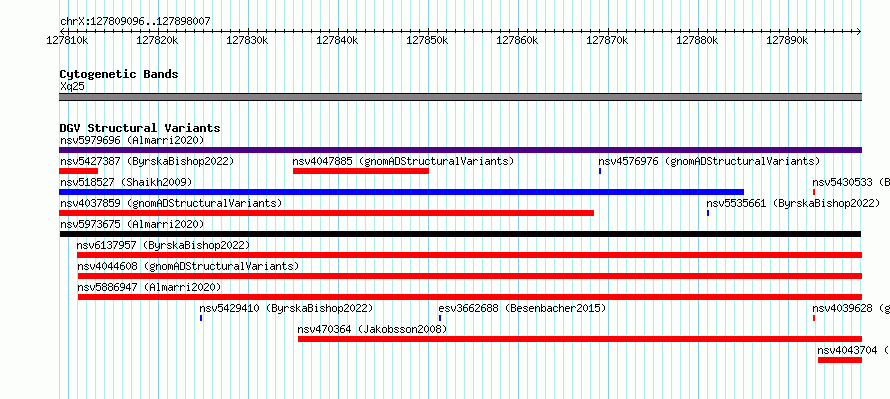Click the red bar under nsv4047885

(x=361, y=171)
